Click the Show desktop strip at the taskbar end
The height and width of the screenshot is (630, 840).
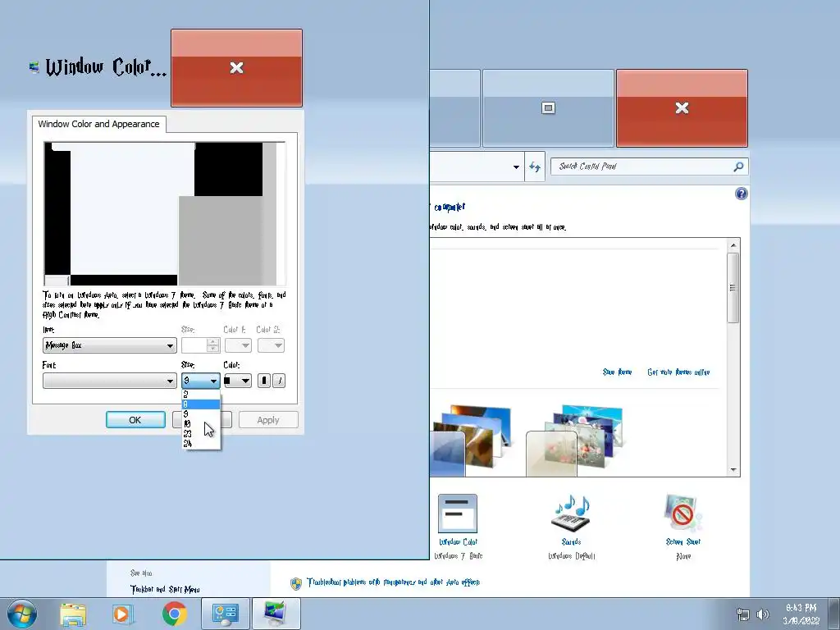coord(833,614)
